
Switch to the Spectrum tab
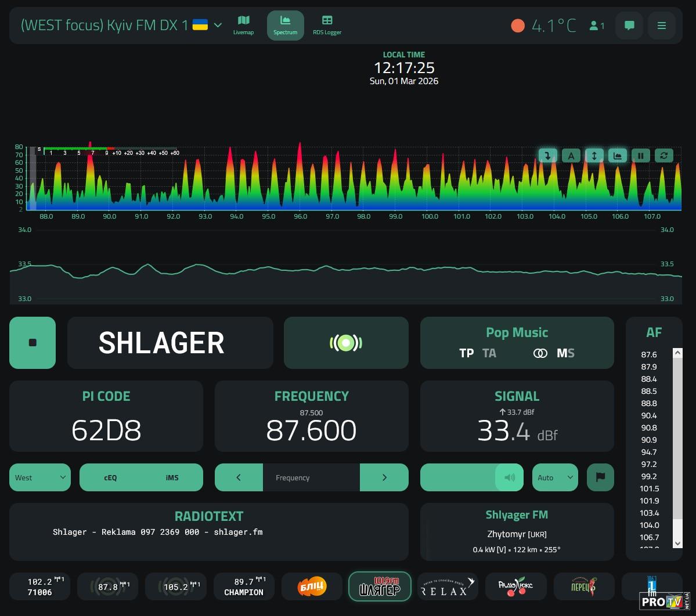click(x=285, y=26)
